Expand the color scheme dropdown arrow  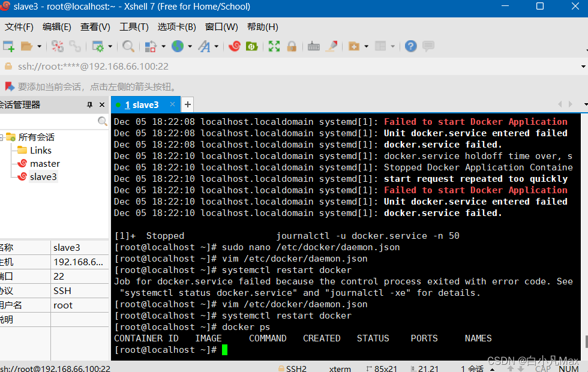163,47
